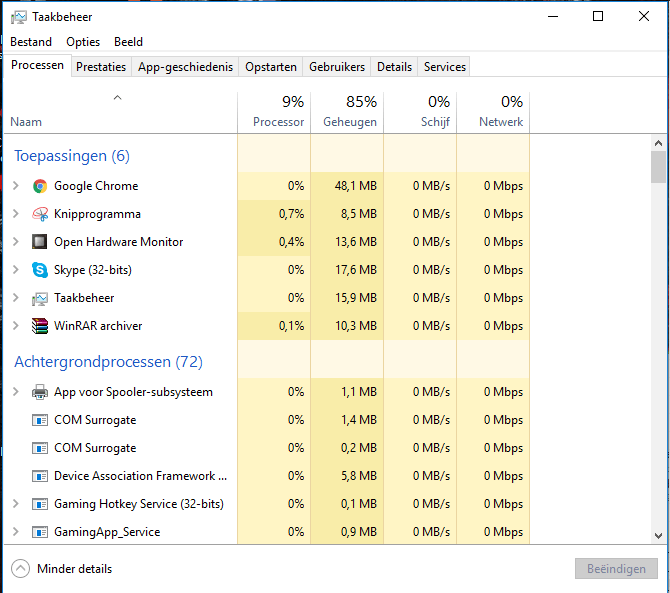Viewport: 670px width, 593px height.
Task: Expand the Google Chrome process group
Action: [16, 186]
